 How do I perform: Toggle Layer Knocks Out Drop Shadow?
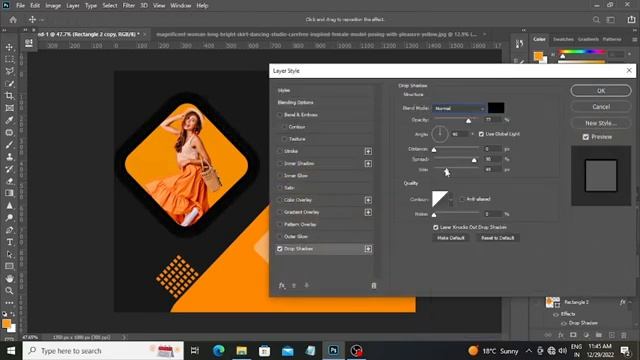click(436, 227)
